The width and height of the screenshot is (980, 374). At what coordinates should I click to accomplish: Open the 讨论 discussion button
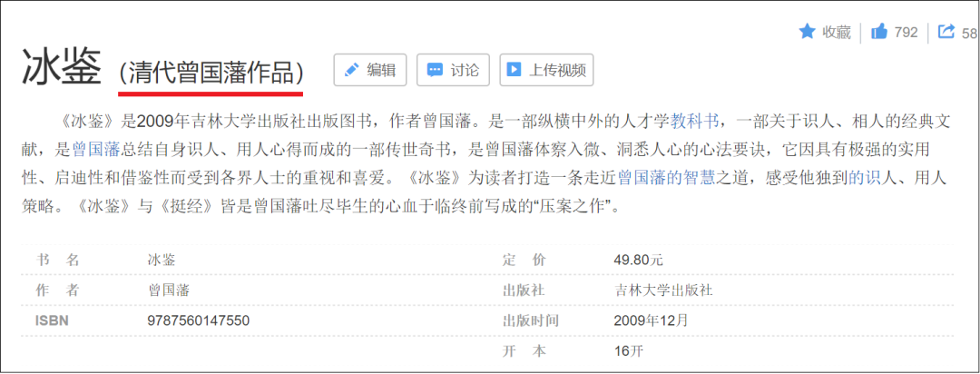(453, 70)
